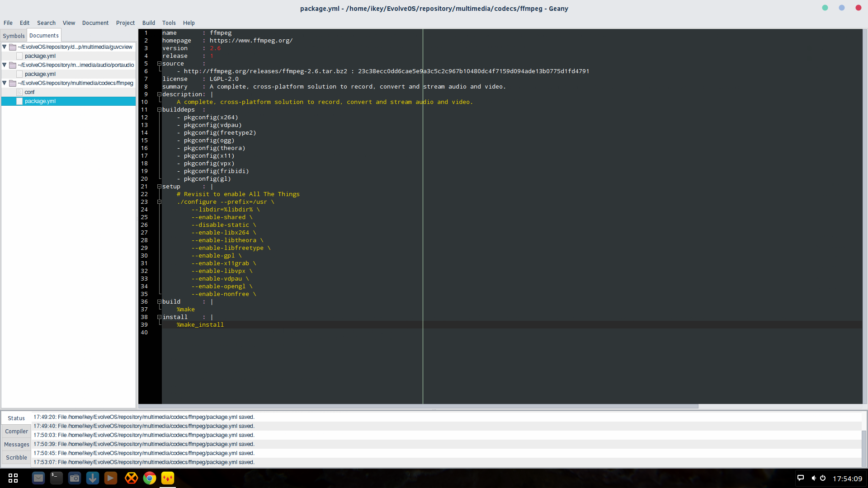Image resolution: width=868 pixels, height=488 pixels.
Task: Click line number 40 in the margin
Action: point(144,333)
